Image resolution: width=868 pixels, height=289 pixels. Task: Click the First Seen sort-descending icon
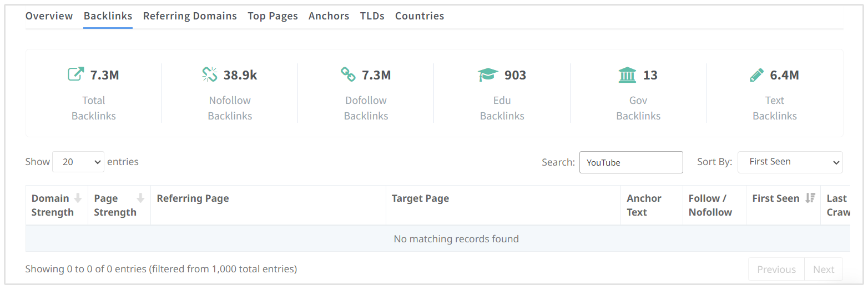(810, 198)
